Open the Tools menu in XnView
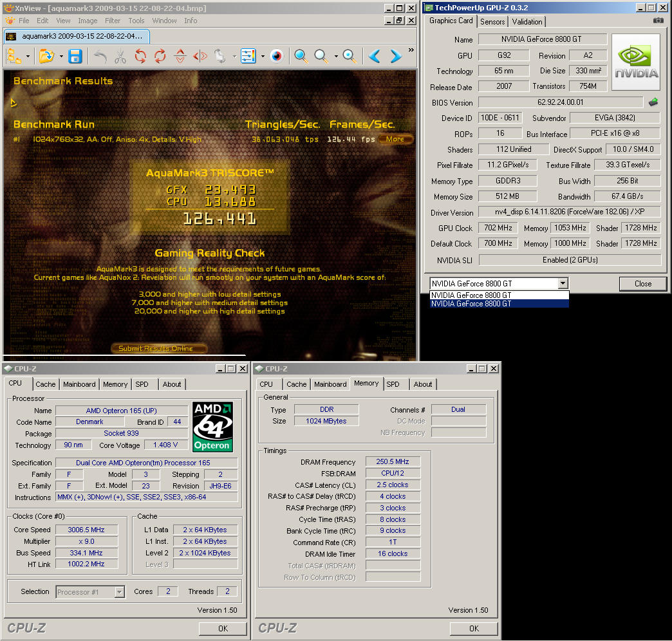The width and height of the screenshot is (672, 641). 136,21
